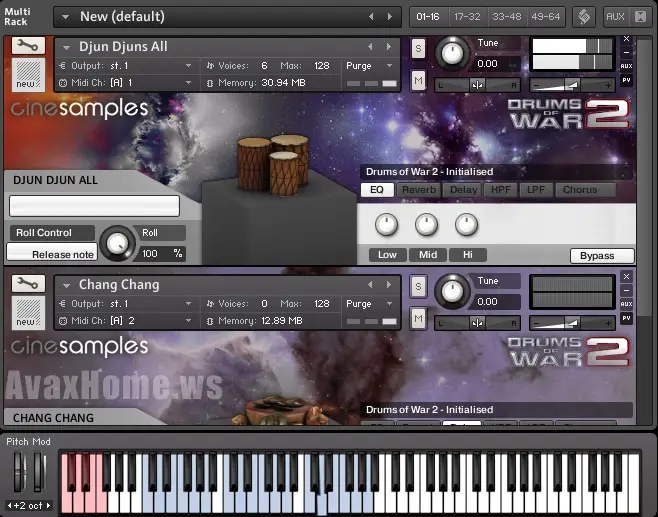Select the EQ effect tab
Viewport: 658px width, 517px height.
[x=377, y=190]
